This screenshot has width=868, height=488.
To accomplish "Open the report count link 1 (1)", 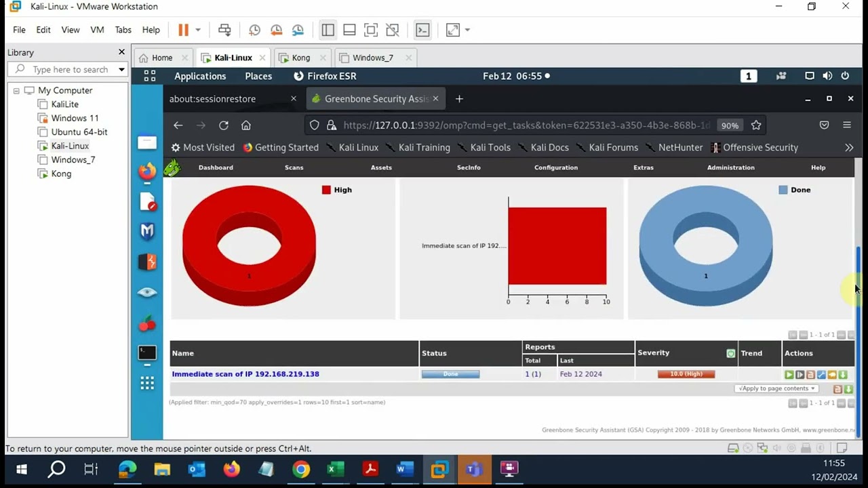I will point(533,374).
